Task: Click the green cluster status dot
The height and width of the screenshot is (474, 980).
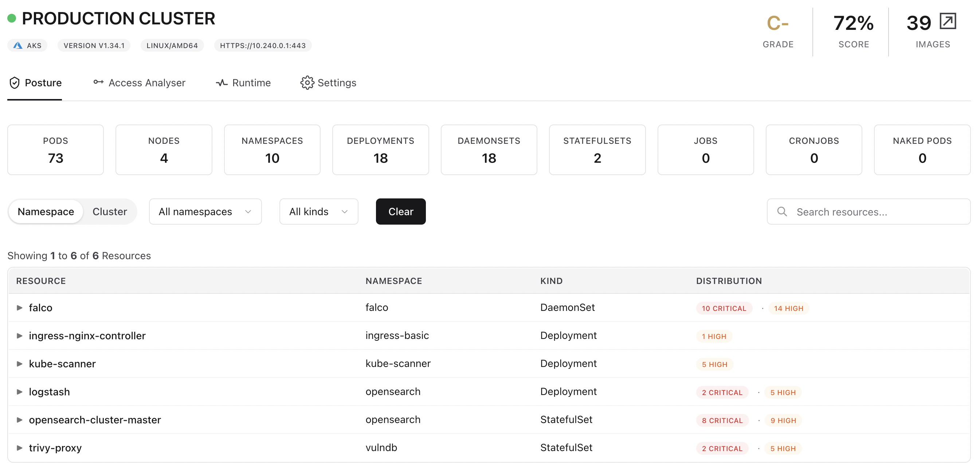Action: pos(12,18)
